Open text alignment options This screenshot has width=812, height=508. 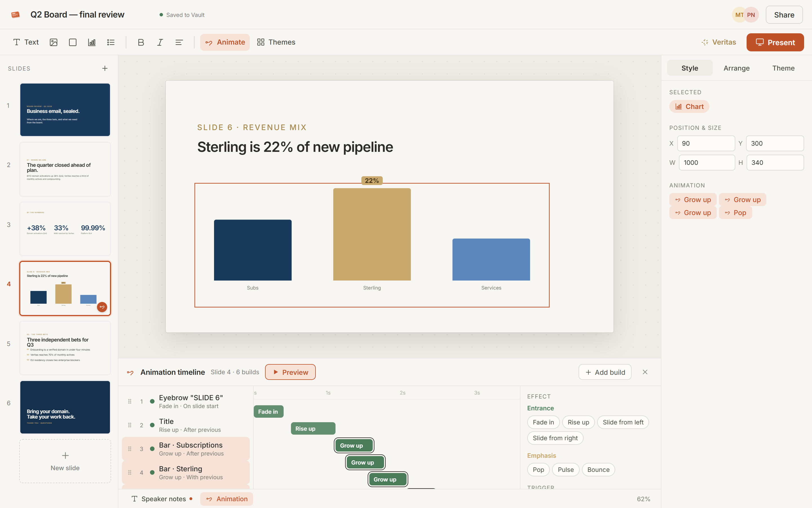[x=179, y=42]
